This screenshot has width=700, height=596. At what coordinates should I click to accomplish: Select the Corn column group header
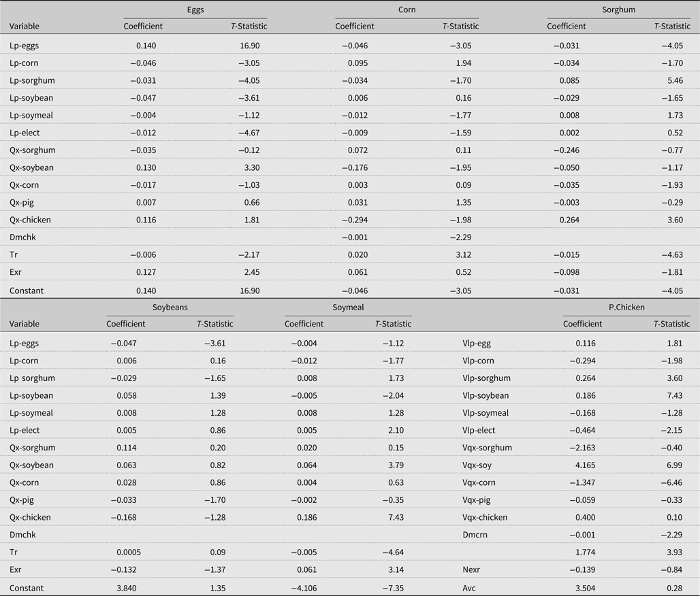(x=407, y=10)
